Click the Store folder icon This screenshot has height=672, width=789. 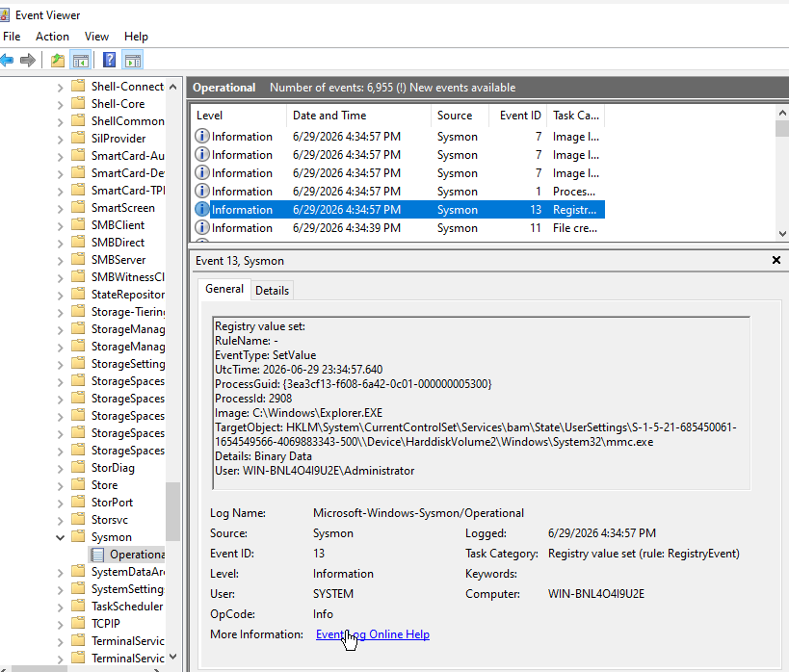click(78, 484)
